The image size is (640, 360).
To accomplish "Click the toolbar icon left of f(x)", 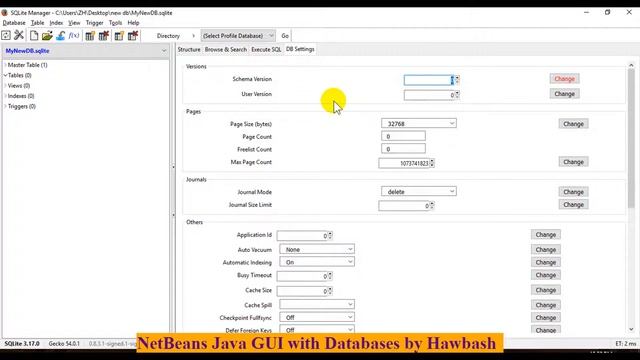I will [60, 36].
